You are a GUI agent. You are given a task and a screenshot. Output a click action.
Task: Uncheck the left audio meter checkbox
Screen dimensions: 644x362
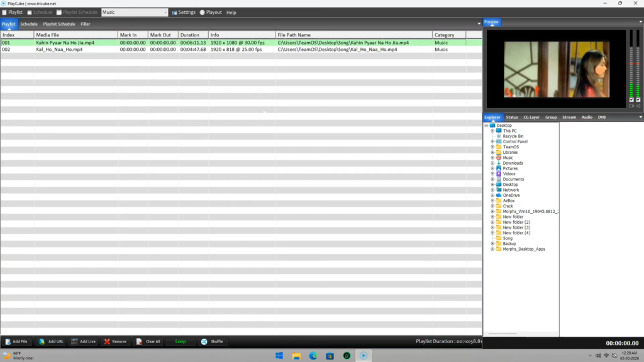tap(631, 100)
